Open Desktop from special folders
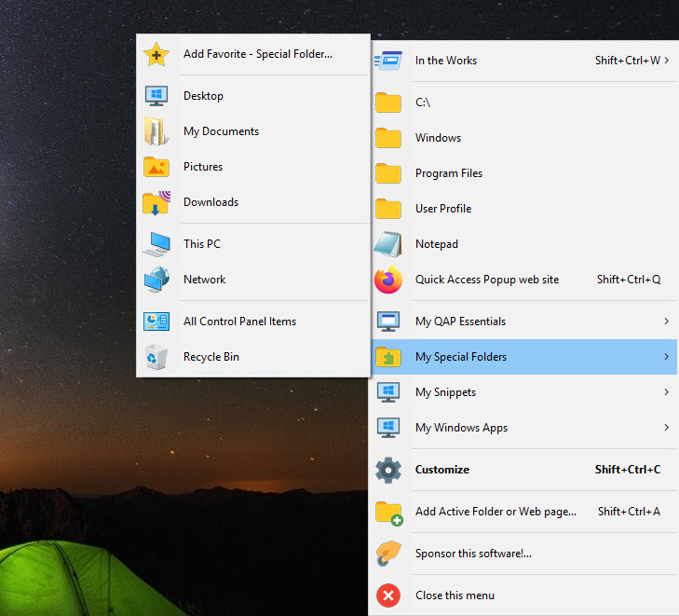 point(253,96)
